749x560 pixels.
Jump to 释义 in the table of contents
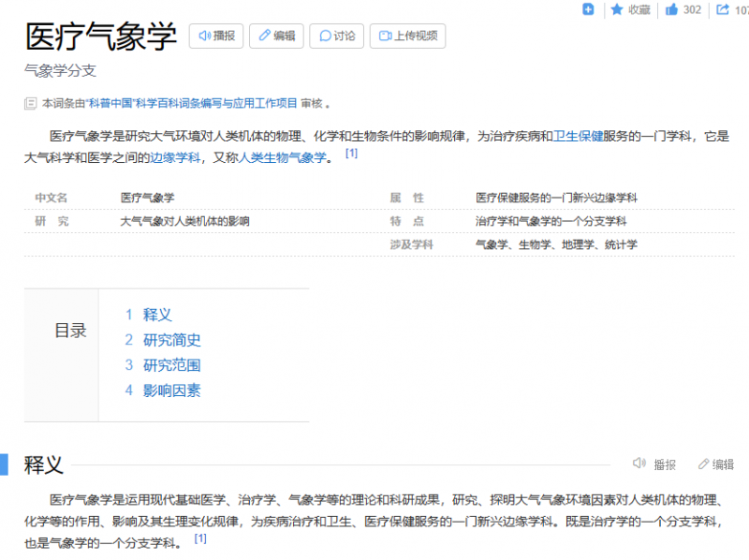pos(157,315)
